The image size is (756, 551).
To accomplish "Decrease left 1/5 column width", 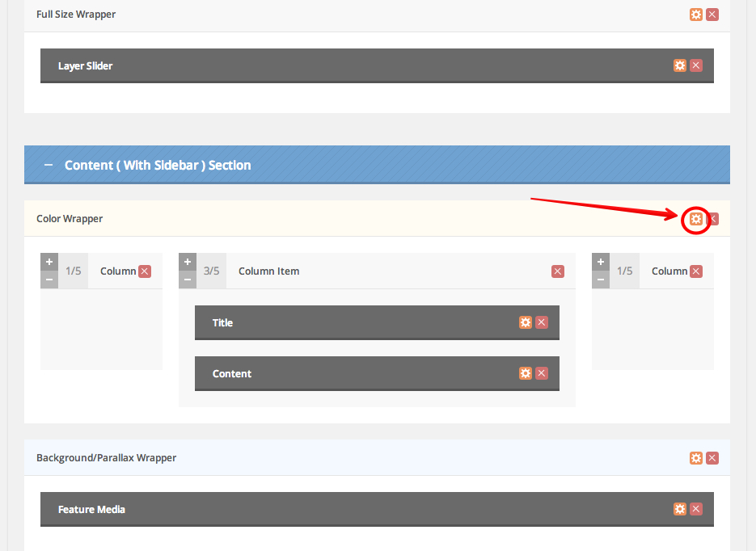I will (x=49, y=280).
